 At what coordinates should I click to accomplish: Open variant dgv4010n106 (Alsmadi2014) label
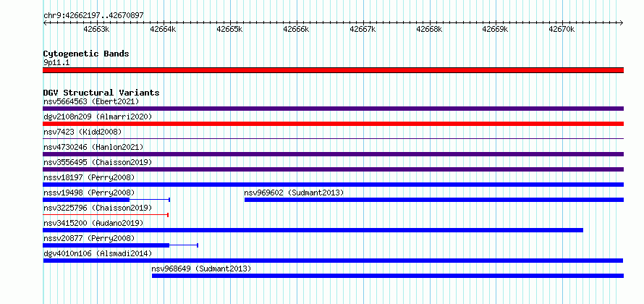coord(98,253)
